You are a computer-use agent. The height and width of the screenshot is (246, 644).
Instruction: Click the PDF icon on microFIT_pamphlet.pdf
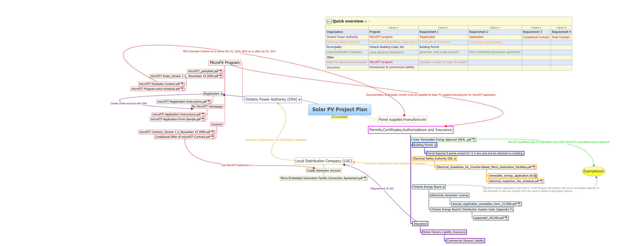tap(221, 71)
